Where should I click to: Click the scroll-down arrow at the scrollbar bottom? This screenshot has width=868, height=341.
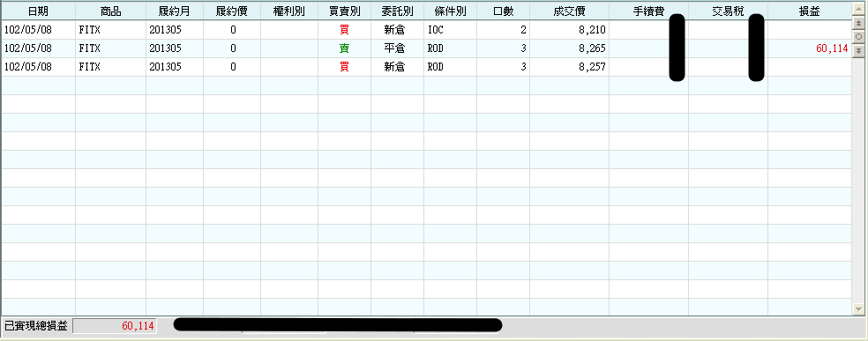tap(858, 309)
